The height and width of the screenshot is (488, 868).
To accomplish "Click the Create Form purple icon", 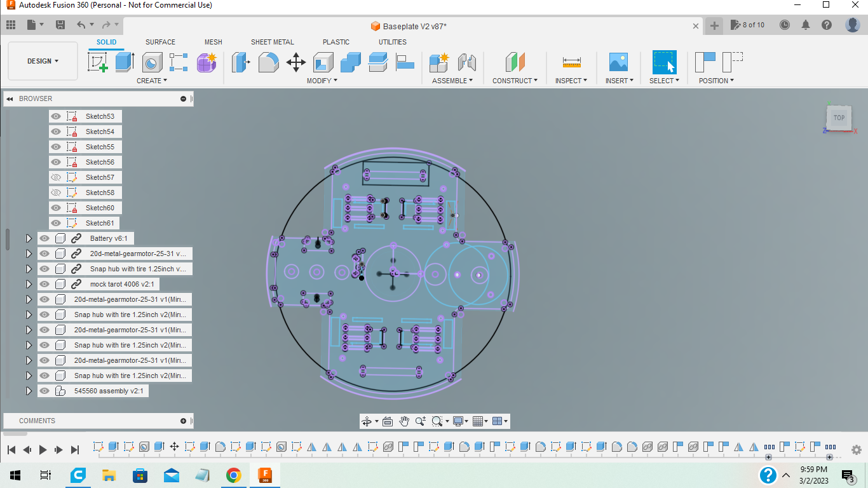I will 207,62.
